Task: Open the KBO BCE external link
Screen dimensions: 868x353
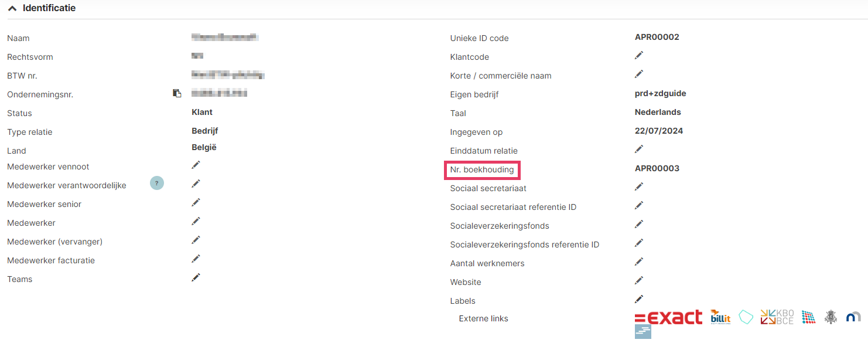Action: tap(777, 317)
